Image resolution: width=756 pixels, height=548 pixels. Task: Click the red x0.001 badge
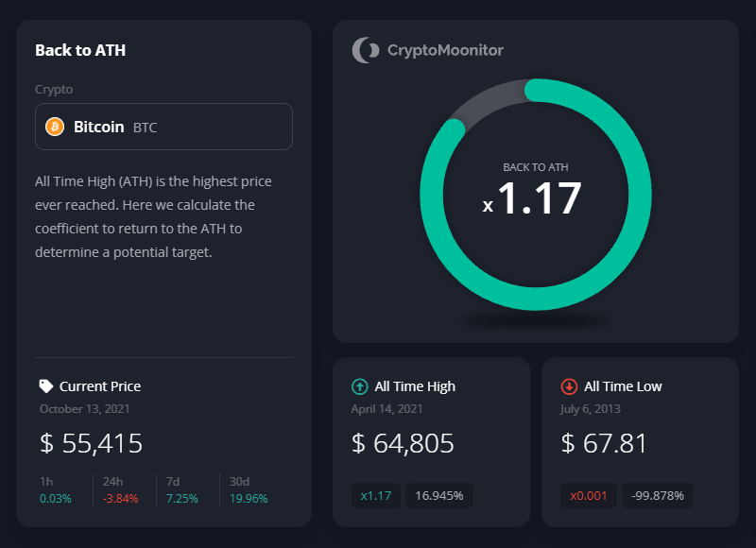(589, 495)
